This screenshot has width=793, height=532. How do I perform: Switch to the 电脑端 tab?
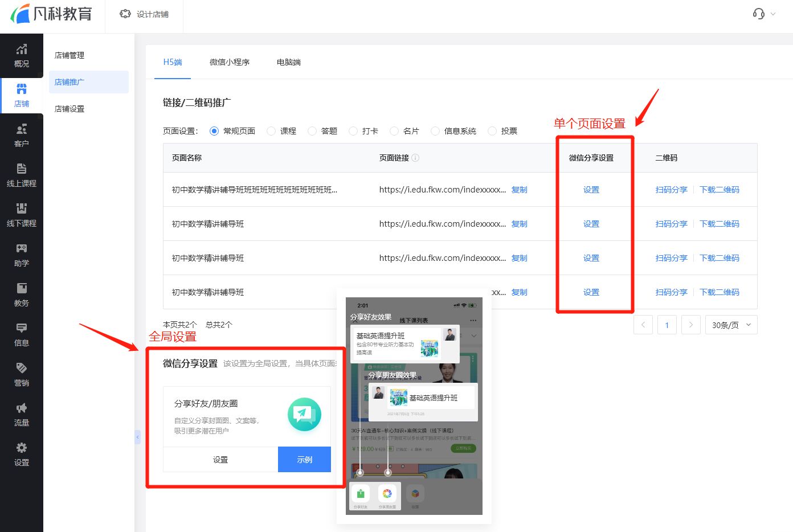pyautogui.click(x=289, y=62)
